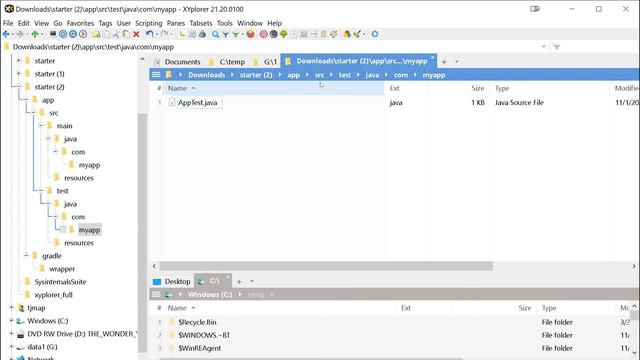Click the test breadcrumb segment
The width and height of the screenshot is (640, 360).
coord(344,75)
